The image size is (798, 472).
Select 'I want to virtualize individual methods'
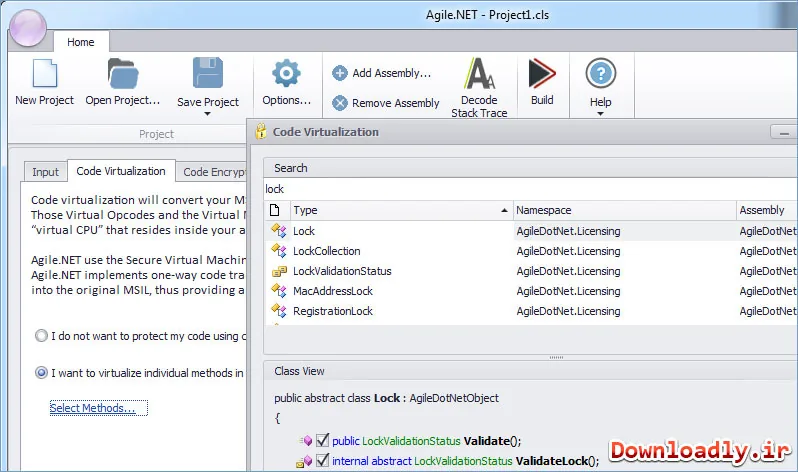click(x=41, y=373)
